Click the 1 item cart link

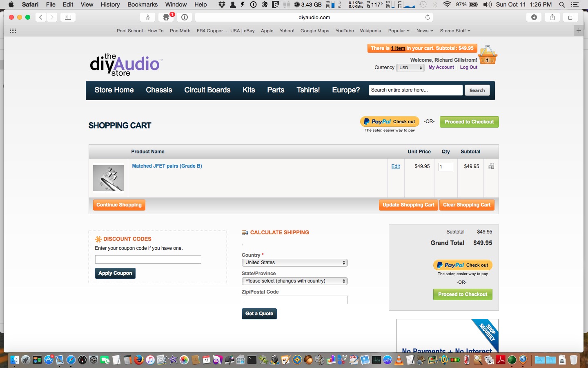(x=398, y=48)
